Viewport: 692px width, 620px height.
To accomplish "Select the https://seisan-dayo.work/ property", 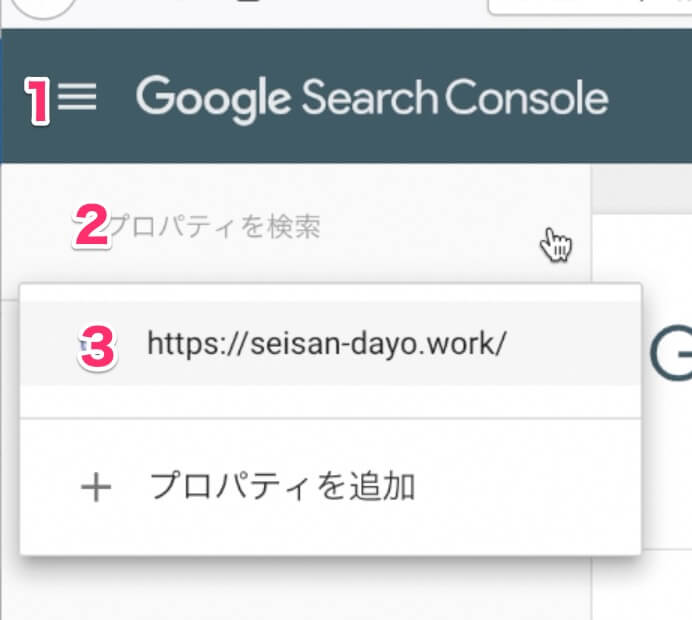I will (x=328, y=344).
